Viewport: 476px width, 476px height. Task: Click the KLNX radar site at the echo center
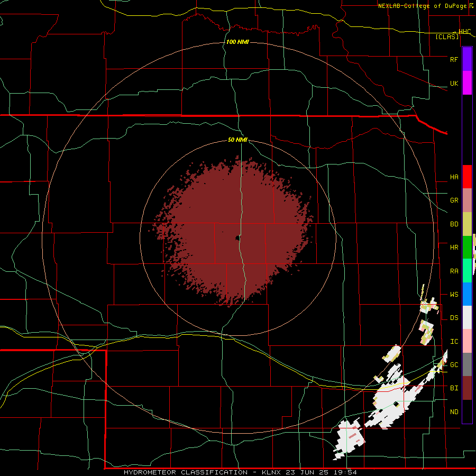coord(237,239)
